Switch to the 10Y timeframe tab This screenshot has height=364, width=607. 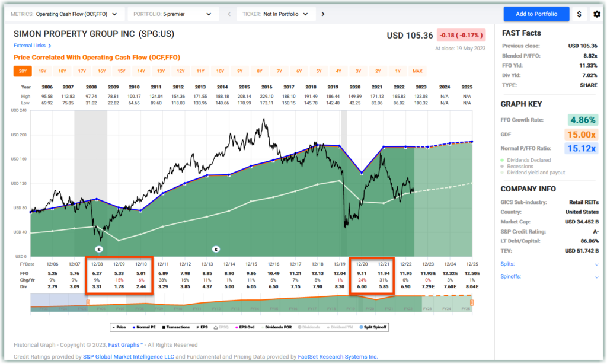click(220, 71)
